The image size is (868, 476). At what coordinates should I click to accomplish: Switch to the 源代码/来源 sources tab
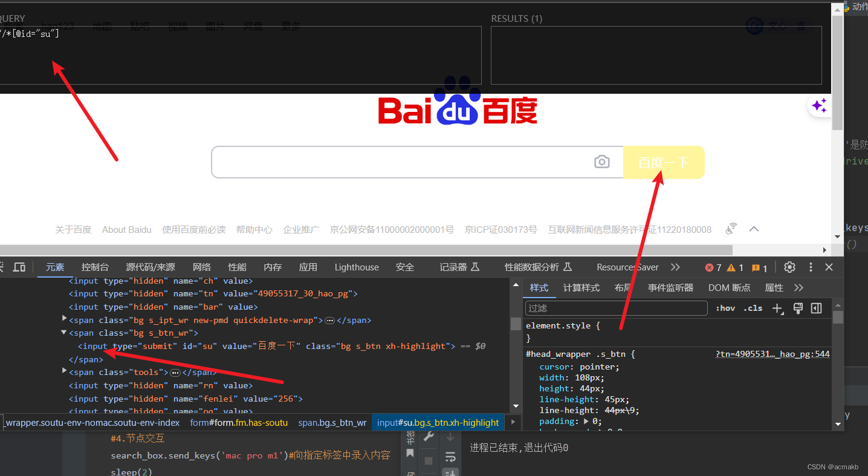[151, 267]
